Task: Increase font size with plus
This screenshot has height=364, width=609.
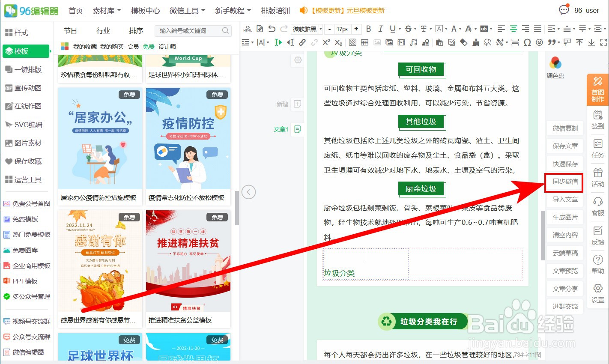Action: tap(356, 29)
